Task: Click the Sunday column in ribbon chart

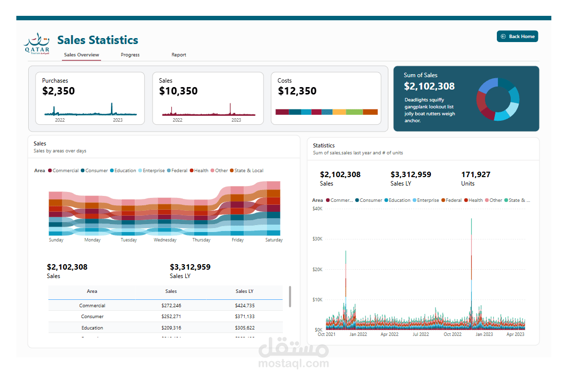Action: tap(55, 213)
